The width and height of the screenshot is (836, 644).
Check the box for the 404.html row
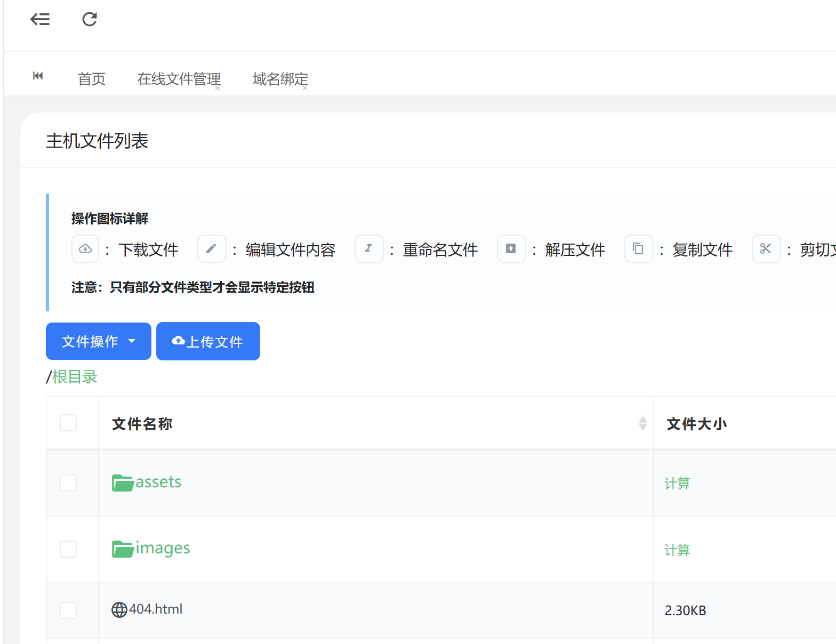pyautogui.click(x=68, y=610)
